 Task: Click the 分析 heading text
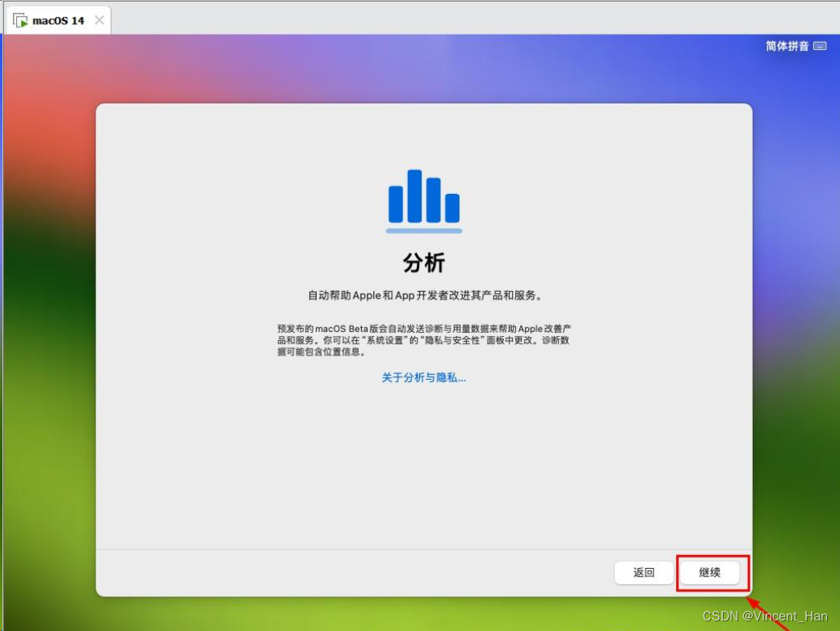point(424,263)
